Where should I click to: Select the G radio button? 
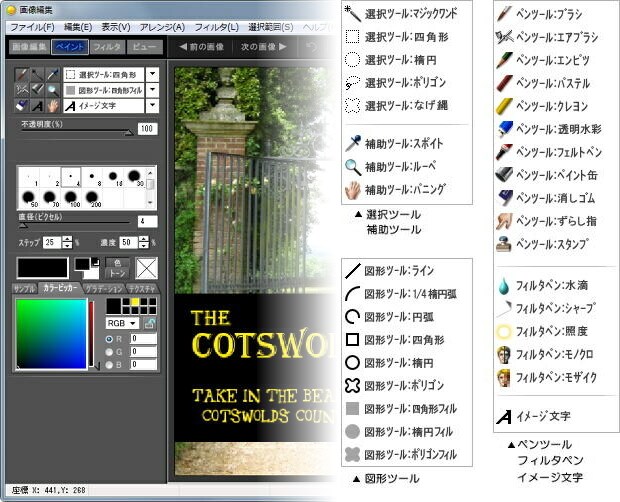[109, 352]
